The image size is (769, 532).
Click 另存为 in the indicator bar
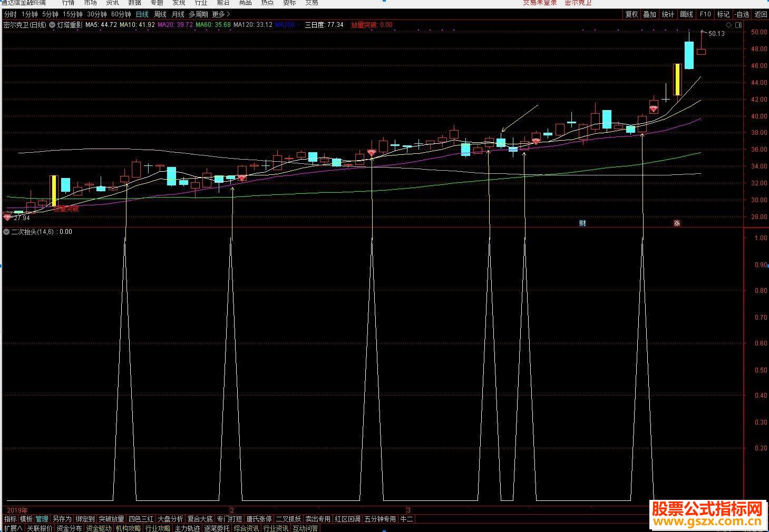click(62, 519)
